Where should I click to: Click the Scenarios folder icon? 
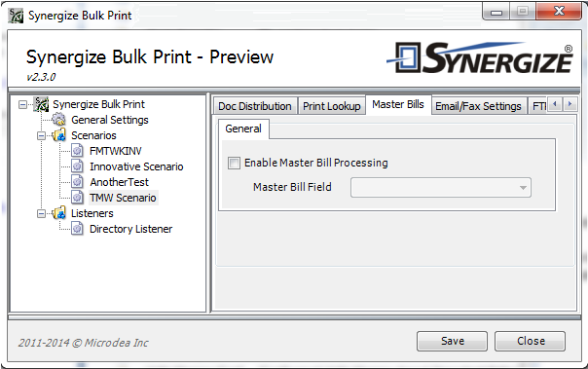click(59, 135)
